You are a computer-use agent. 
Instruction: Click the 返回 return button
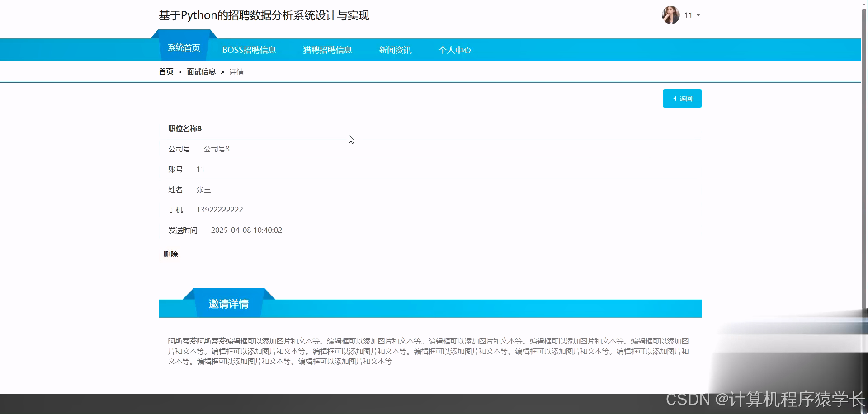click(682, 99)
